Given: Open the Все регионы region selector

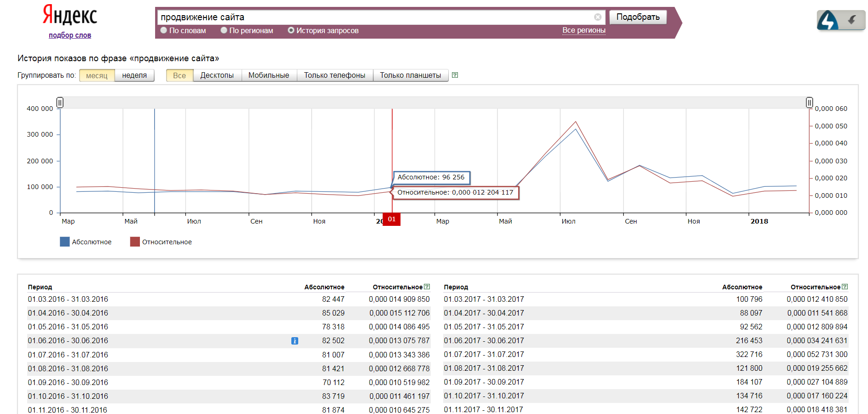Looking at the screenshot, I should pos(584,30).
